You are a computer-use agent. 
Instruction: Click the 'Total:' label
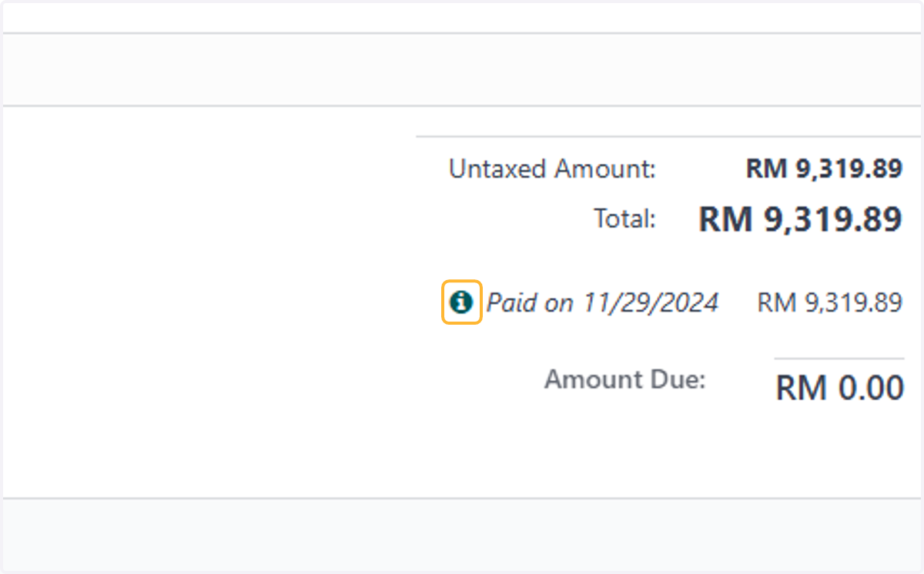[x=624, y=219]
